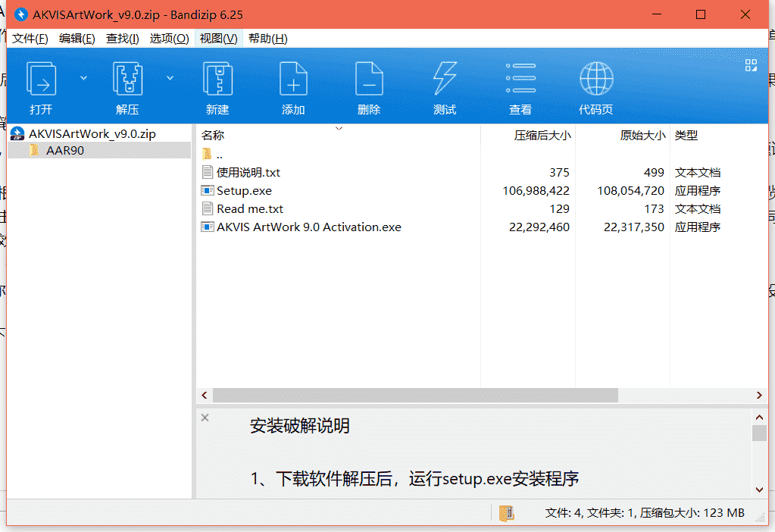This screenshot has height=532, width=775.
Task: Click the horizontal scrollbar left arrow
Action: (x=205, y=395)
